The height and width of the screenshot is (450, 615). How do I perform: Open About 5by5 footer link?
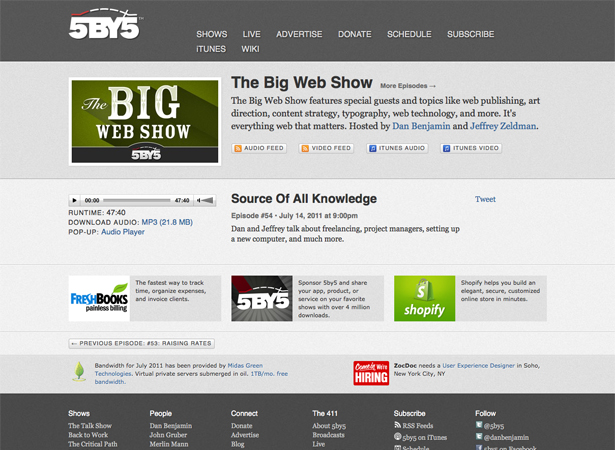point(329,426)
